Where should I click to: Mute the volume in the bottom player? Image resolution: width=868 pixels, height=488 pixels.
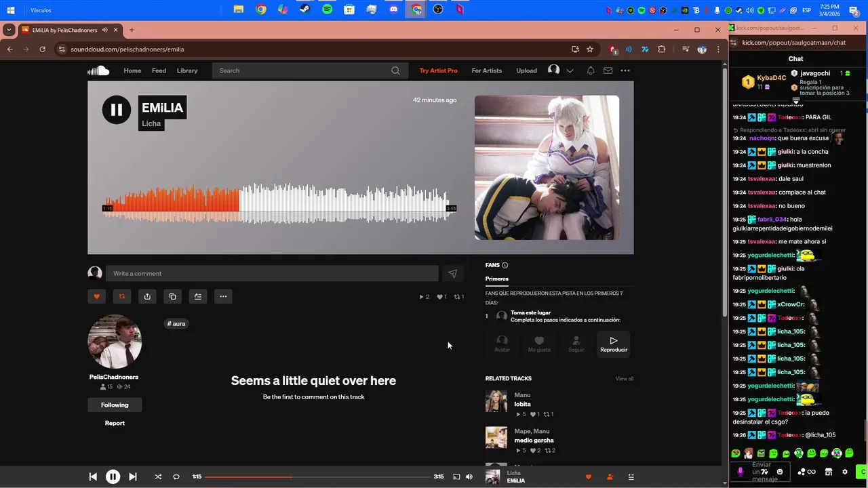click(469, 476)
